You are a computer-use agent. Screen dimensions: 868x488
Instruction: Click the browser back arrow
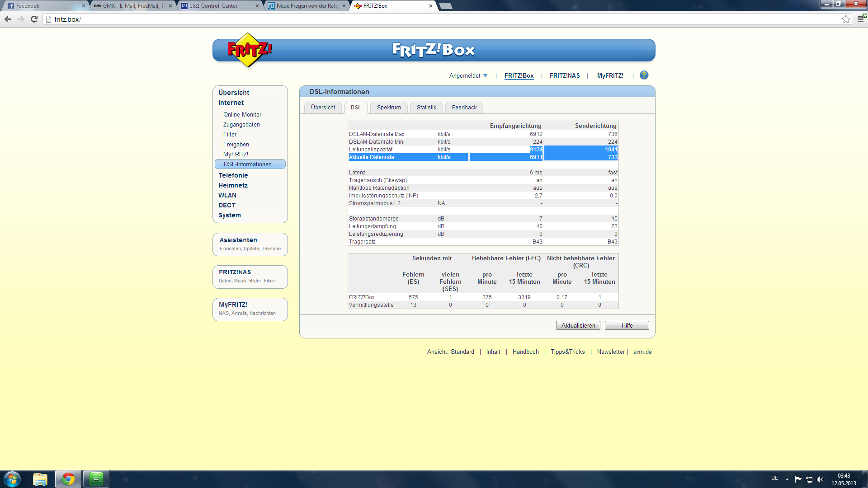pos(8,19)
